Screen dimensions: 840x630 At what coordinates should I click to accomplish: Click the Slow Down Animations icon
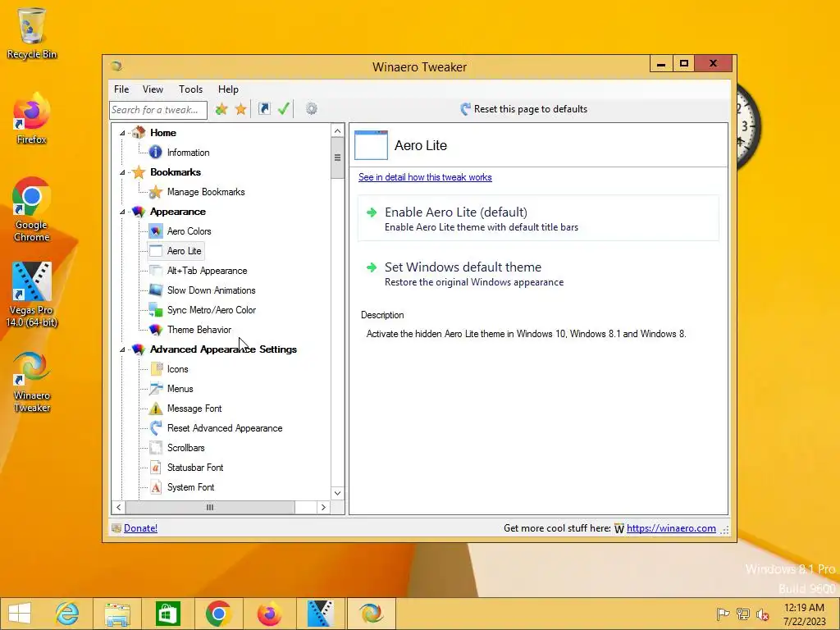tap(155, 290)
